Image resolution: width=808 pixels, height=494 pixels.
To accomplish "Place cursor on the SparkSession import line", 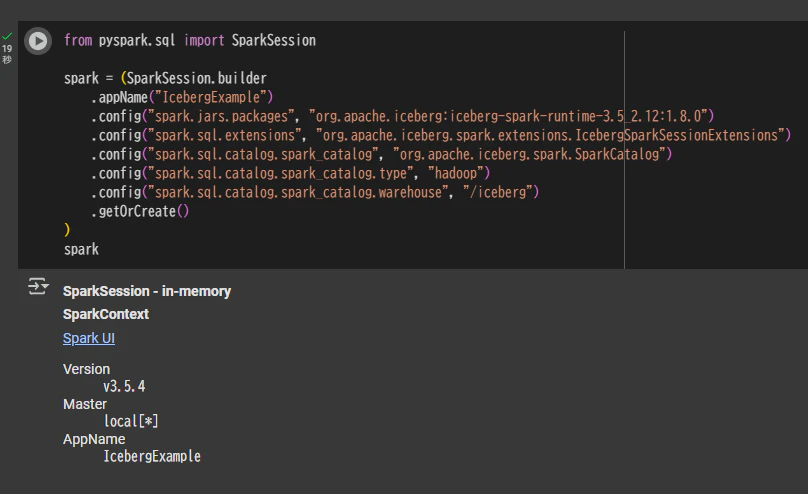I will 190,41.
